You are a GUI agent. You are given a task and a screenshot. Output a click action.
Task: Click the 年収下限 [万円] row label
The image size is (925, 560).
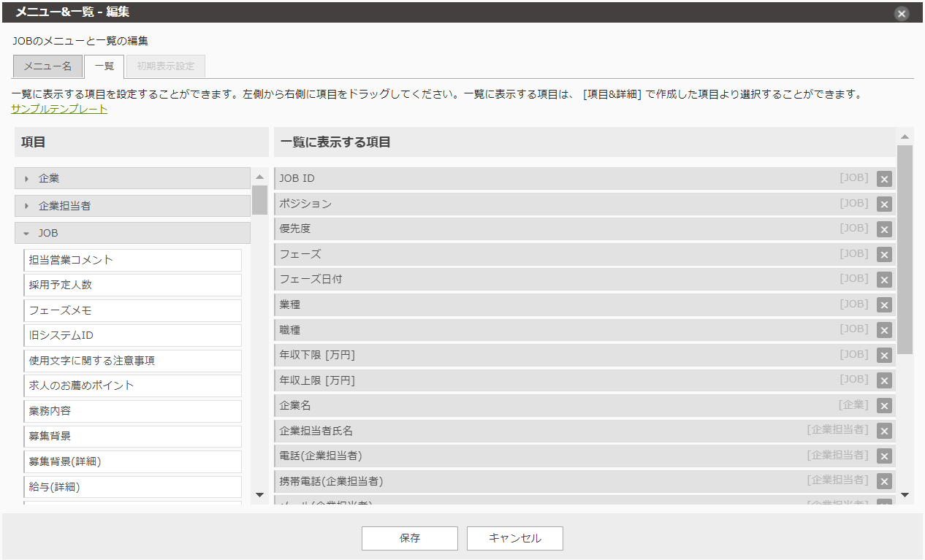pos(317,355)
